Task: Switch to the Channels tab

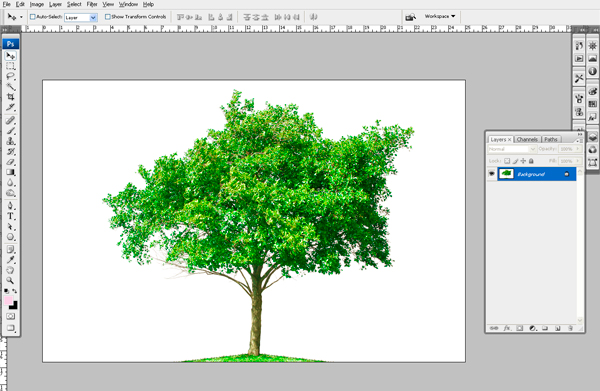Action: [x=527, y=139]
